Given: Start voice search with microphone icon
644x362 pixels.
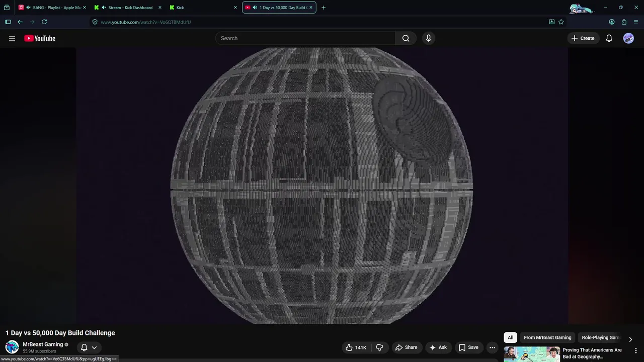Looking at the screenshot, I should coord(429,38).
